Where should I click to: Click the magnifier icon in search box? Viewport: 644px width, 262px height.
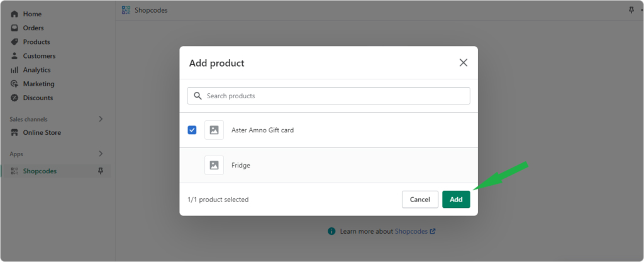(197, 96)
